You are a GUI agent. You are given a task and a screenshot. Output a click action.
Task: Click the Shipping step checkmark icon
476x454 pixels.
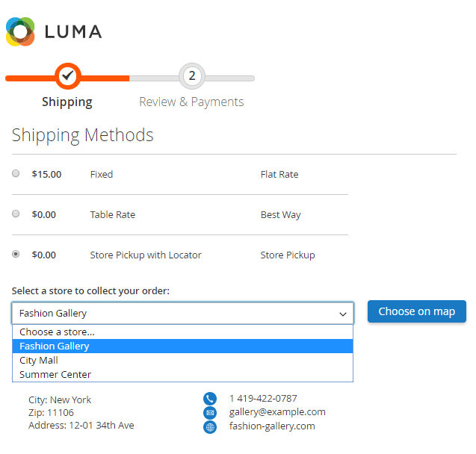pos(67,75)
